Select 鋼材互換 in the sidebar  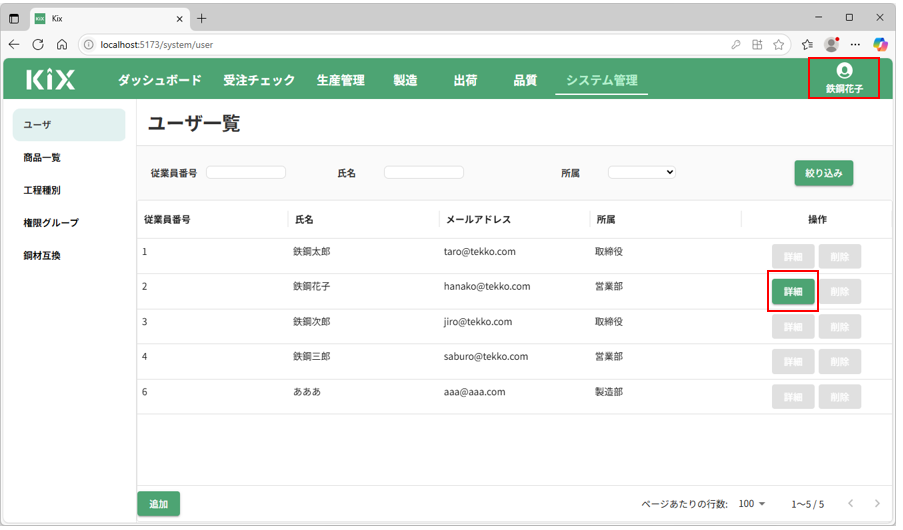click(42, 255)
